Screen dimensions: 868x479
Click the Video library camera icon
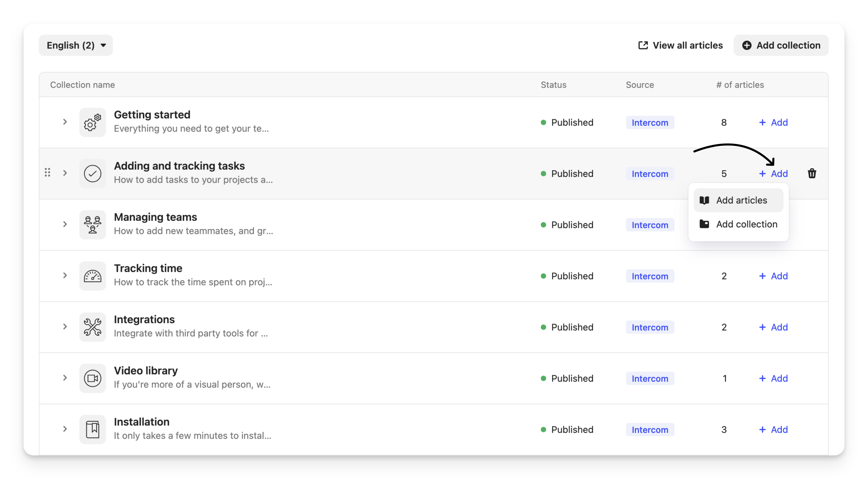tap(92, 378)
